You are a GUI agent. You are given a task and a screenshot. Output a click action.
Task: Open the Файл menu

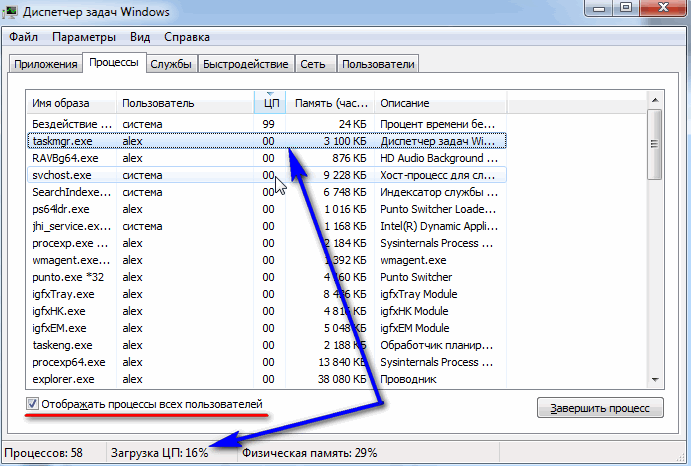[x=23, y=38]
